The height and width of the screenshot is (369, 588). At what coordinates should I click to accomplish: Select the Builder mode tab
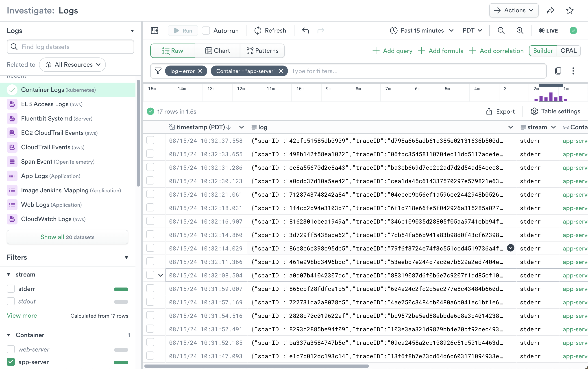543,51
